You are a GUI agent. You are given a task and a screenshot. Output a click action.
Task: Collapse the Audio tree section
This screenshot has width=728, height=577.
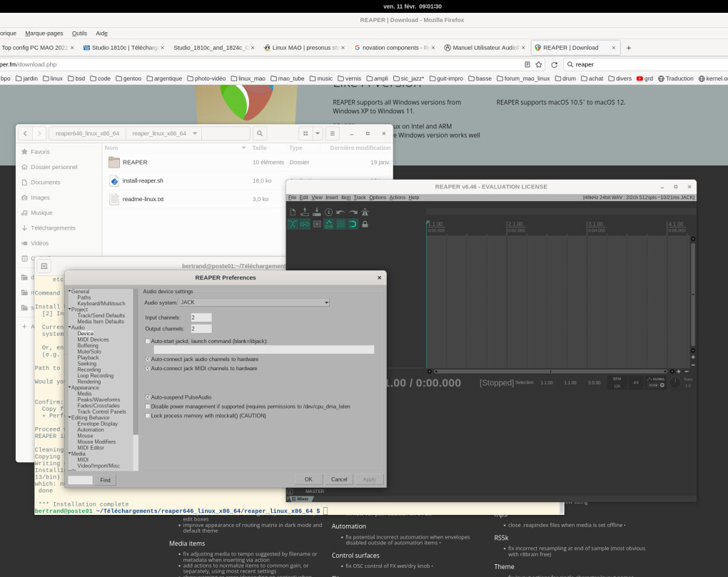tap(70, 327)
